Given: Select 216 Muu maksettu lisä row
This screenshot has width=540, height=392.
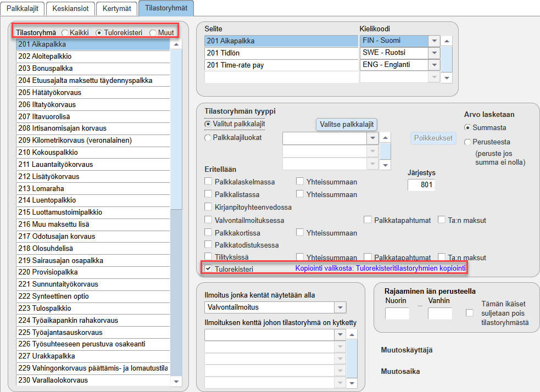Looking at the screenshot, I should click(x=93, y=224).
